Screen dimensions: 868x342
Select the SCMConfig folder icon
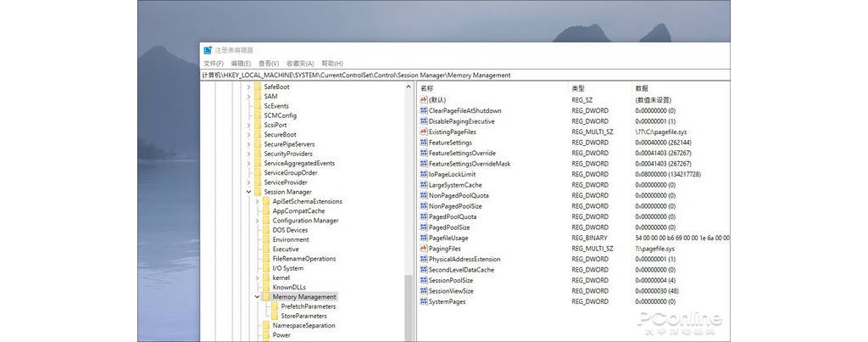pyautogui.click(x=258, y=115)
